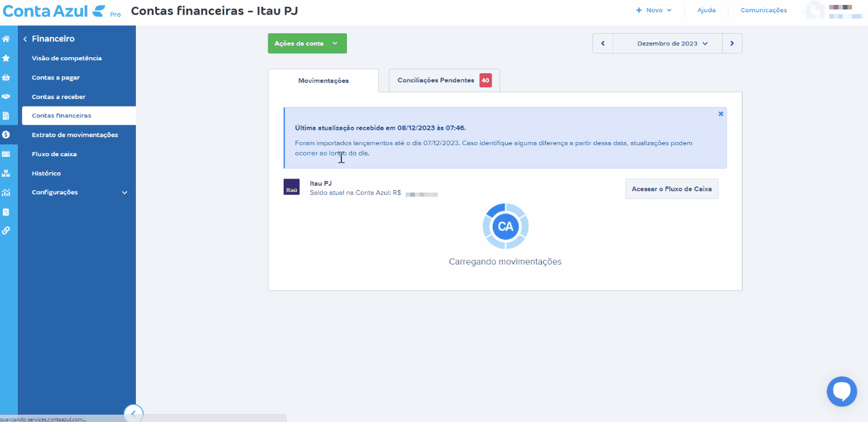
Task: Close the blue update notice with the X
Action: click(x=721, y=114)
